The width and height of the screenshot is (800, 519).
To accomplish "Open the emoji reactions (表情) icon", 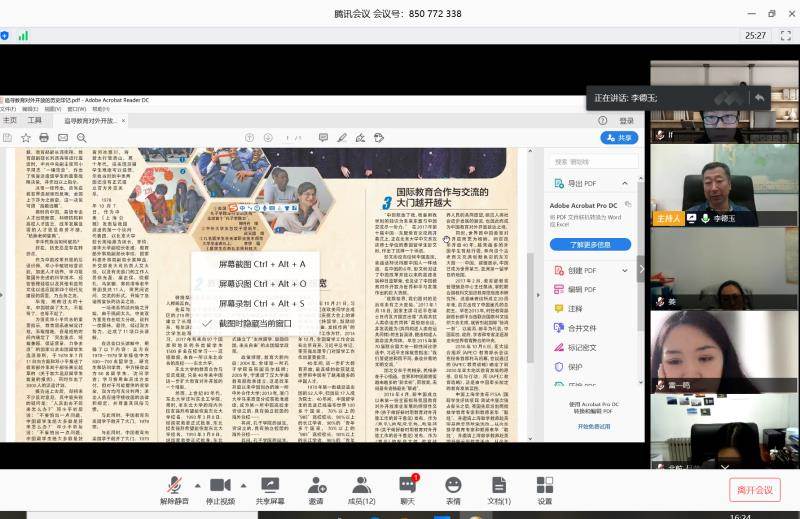I will click(453, 485).
